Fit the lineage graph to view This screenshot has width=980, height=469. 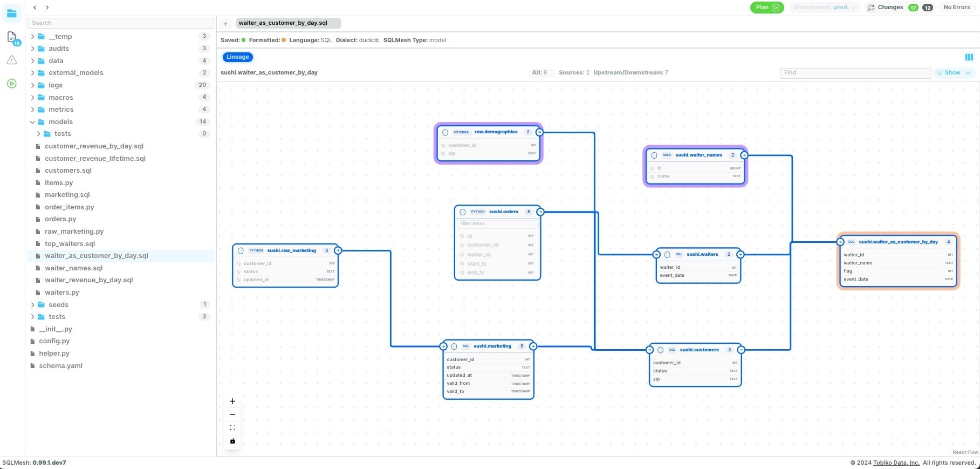click(232, 427)
